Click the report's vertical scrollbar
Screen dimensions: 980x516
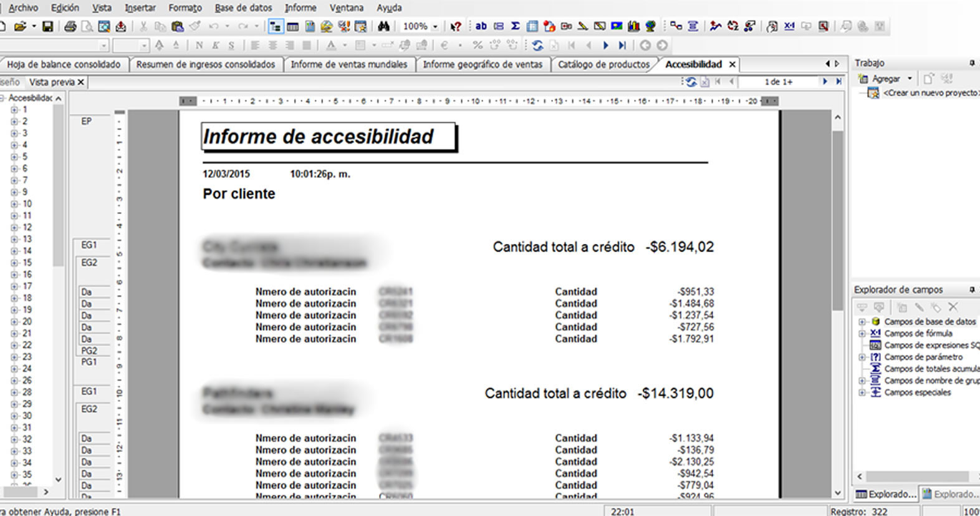click(838, 250)
